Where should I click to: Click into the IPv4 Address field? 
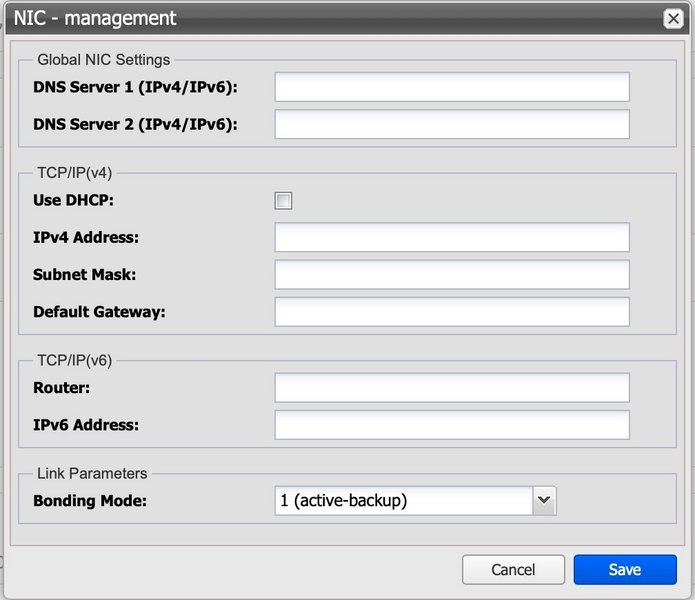452,237
